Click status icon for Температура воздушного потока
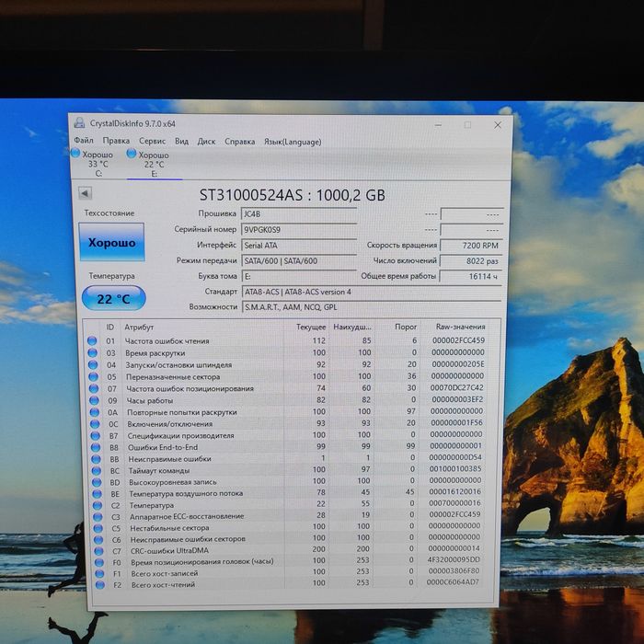644x644 pixels. pos(98,494)
